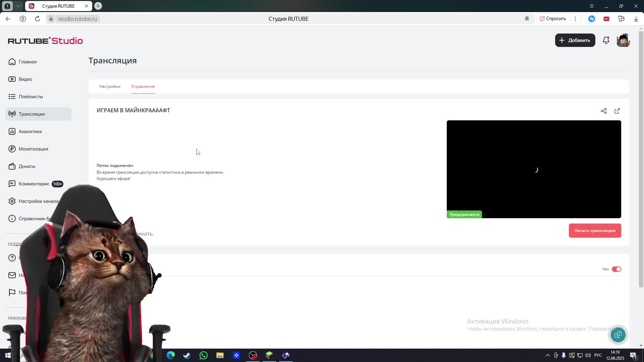Open the Справочник sidebar item
Screen dimensions: 644x362
[x=30, y=219]
